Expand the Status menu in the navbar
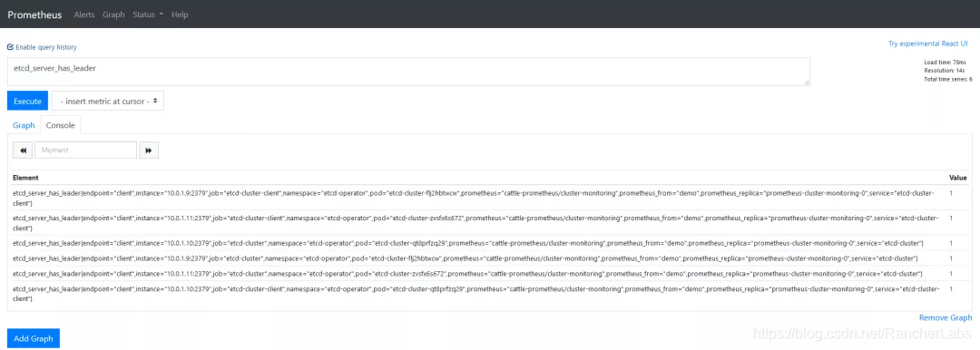The height and width of the screenshot is (350, 980). tap(148, 15)
